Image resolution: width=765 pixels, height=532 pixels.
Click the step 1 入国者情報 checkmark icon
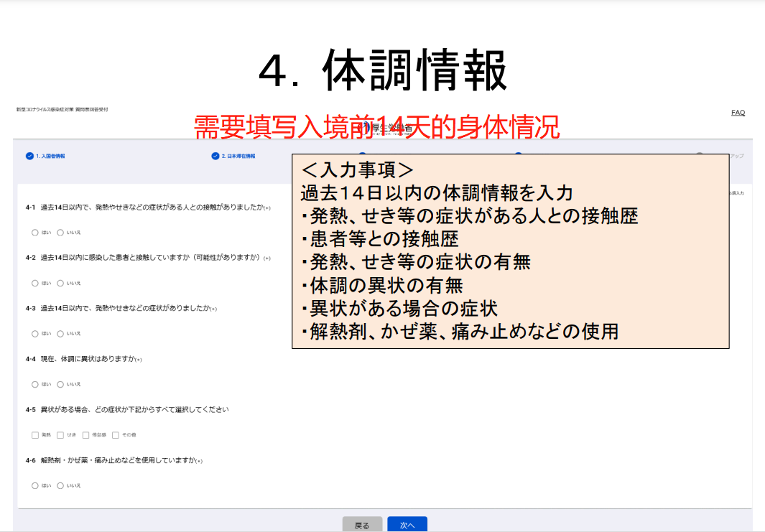29,156
